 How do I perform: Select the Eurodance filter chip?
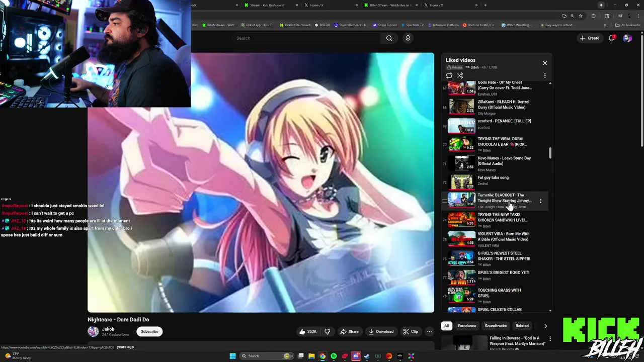(x=466, y=326)
